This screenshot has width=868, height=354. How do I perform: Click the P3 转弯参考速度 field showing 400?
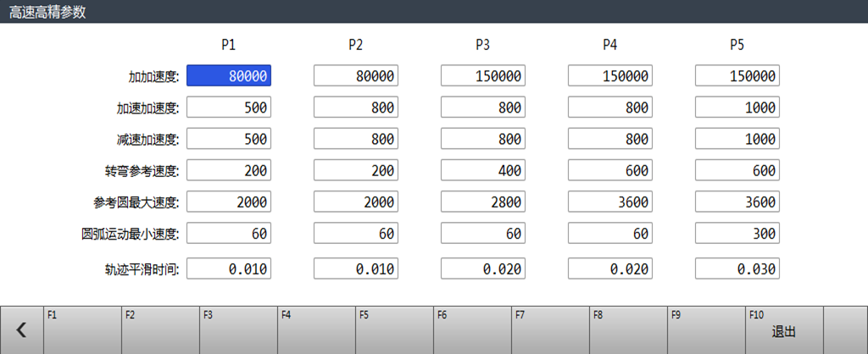coord(483,170)
